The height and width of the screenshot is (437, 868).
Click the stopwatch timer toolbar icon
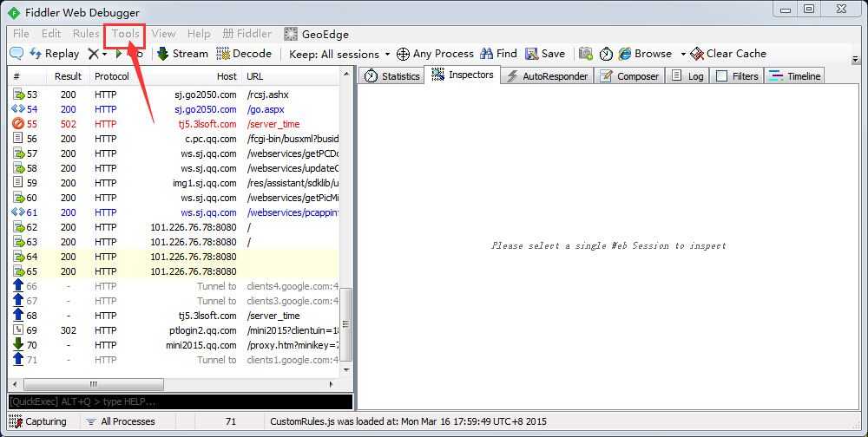coord(606,54)
